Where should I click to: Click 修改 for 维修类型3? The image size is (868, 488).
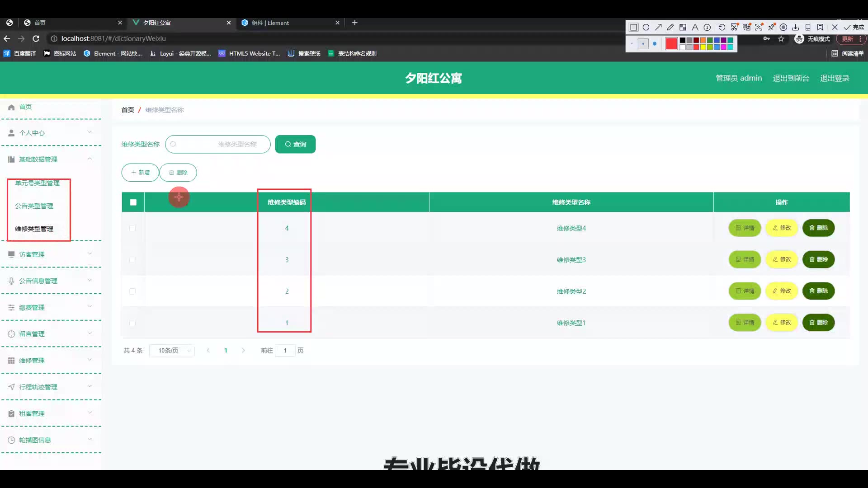pyautogui.click(x=782, y=259)
